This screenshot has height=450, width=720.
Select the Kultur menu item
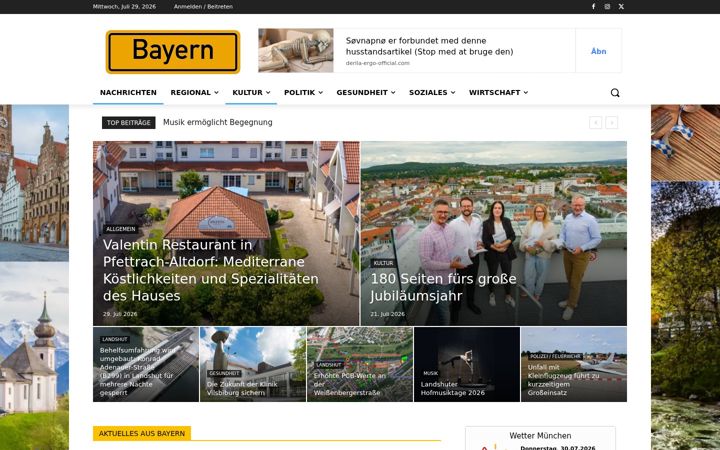tap(247, 92)
